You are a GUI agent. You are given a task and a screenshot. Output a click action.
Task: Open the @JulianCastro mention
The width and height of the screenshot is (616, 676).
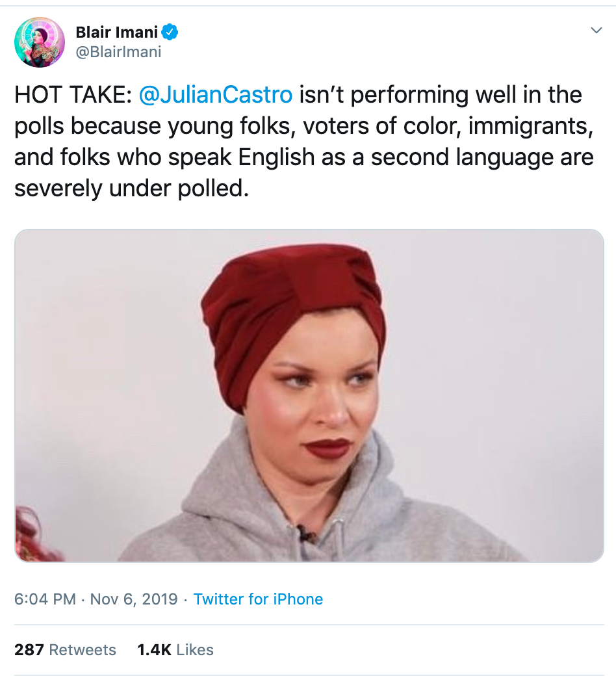tap(216, 95)
